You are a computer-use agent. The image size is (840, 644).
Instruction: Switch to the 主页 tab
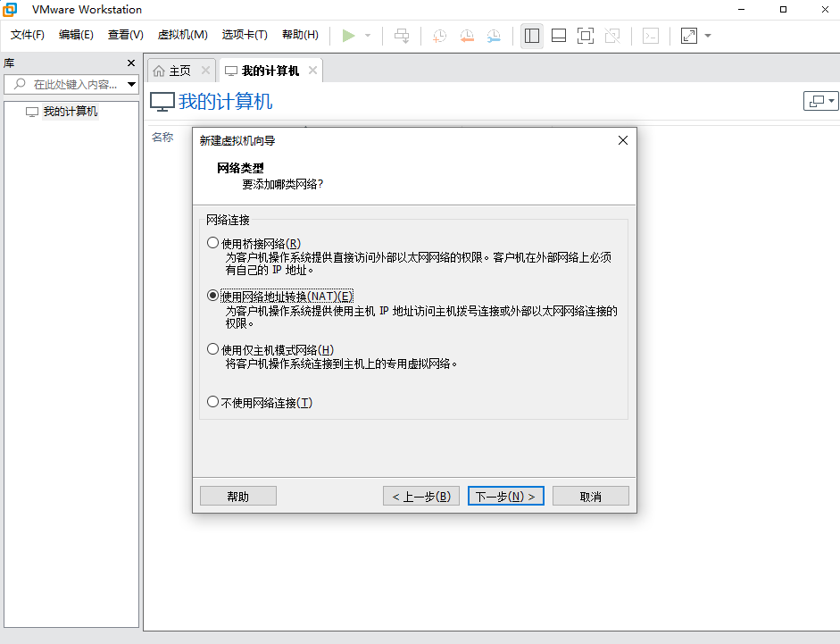click(179, 71)
